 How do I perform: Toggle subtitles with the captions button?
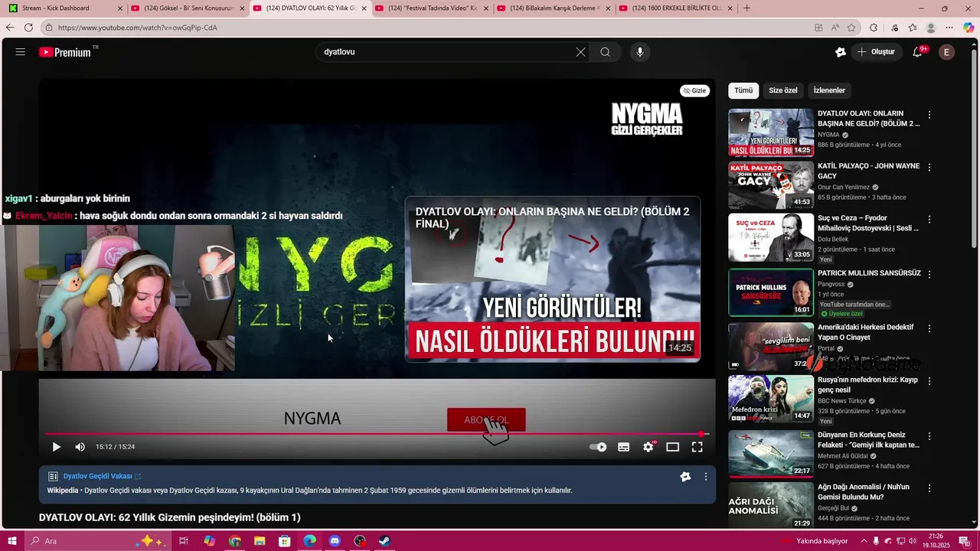tap(624, 447)
